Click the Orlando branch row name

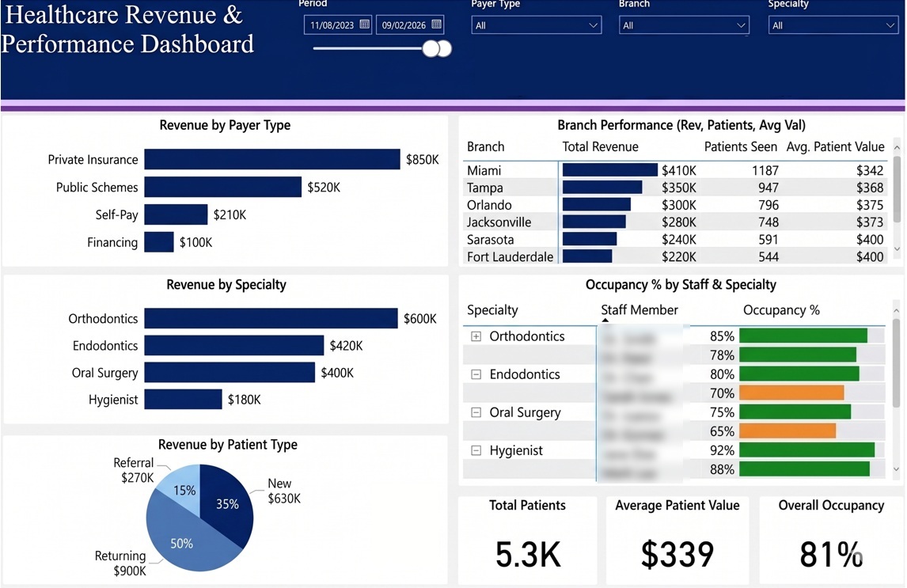489,205
